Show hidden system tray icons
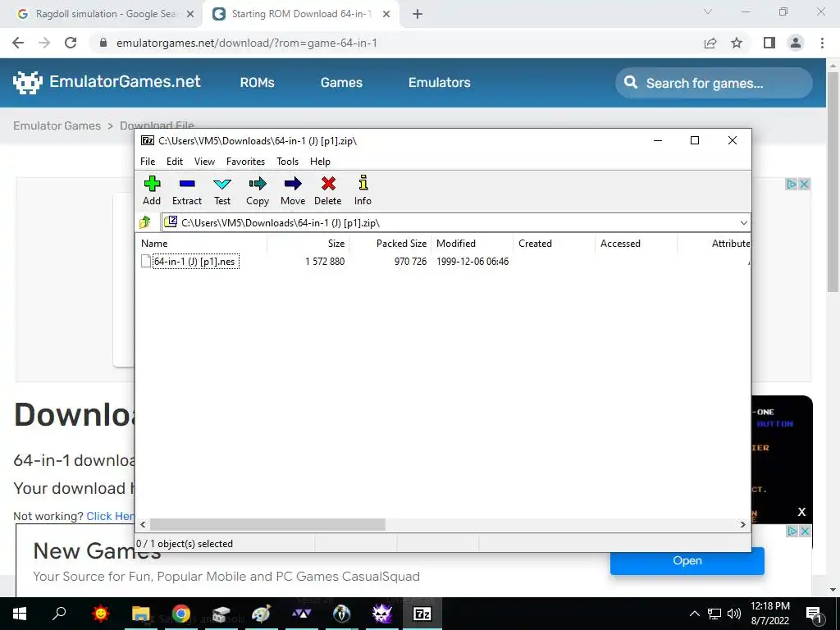Screen dimensions: 840x630 click(694, 614)
